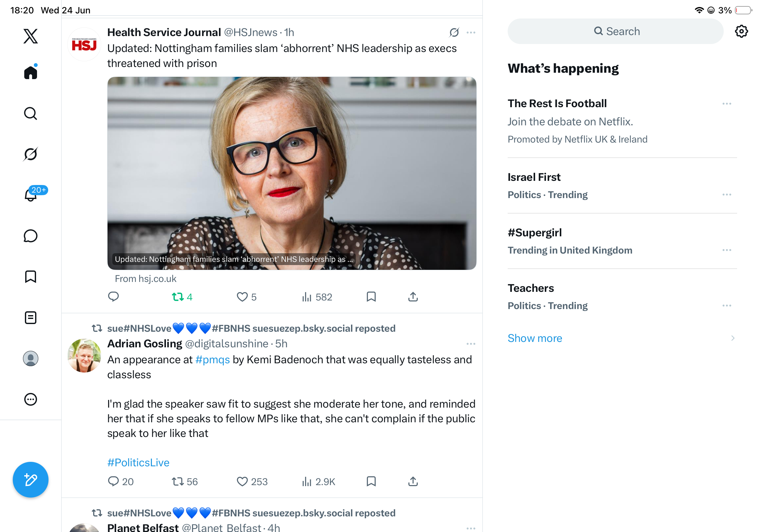
Task: Undo repost on HSJ post
Action: 182,297
